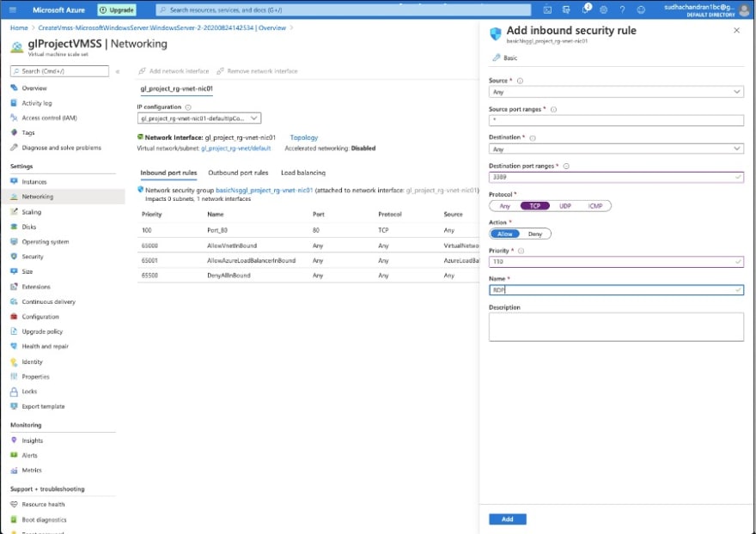Click the Upgrade button in the top bar
The height and width of the screenshot is (534, 756).
point(117,9)
